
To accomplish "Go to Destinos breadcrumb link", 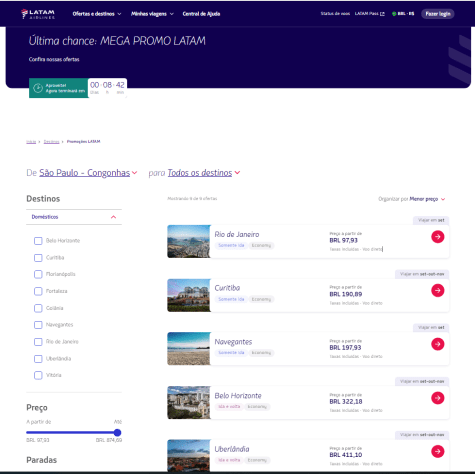I will [x=51, y=142].
